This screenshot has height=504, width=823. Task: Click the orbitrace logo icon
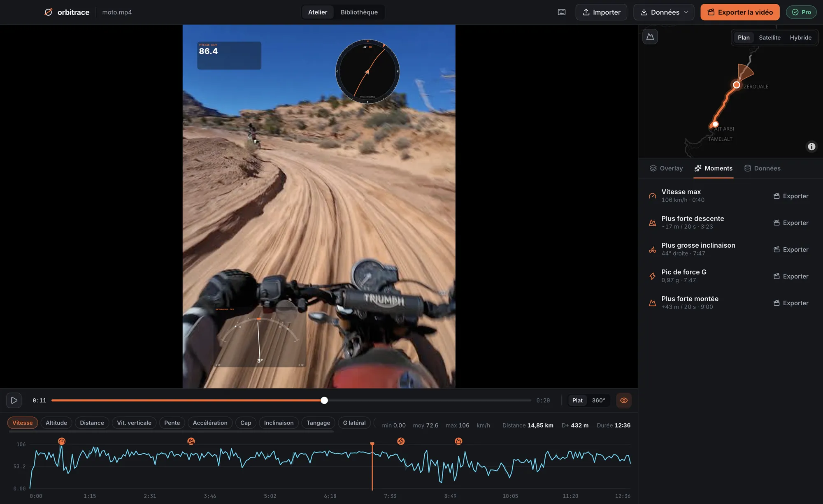[x=49, y=12]
